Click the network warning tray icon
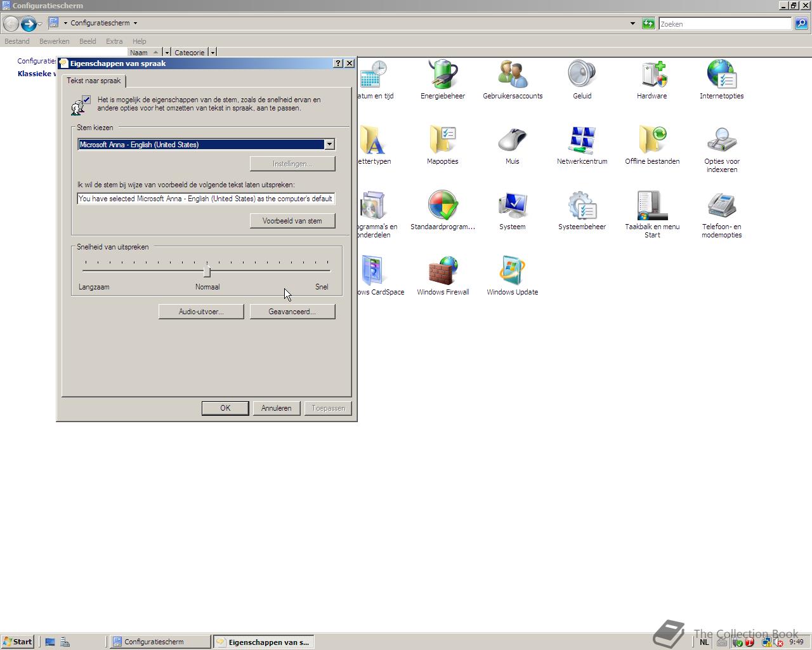Screen dimensions: 812x650 [767, 642]
